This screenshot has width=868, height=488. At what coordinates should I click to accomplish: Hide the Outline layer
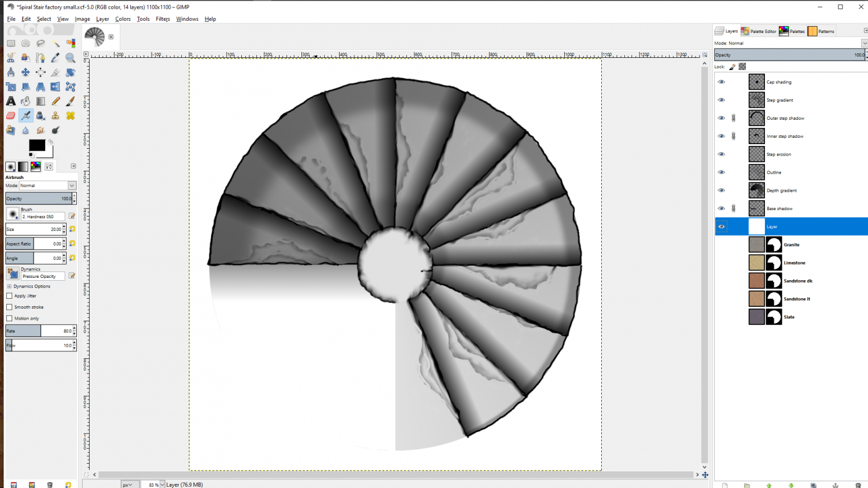tap(721, 173)
